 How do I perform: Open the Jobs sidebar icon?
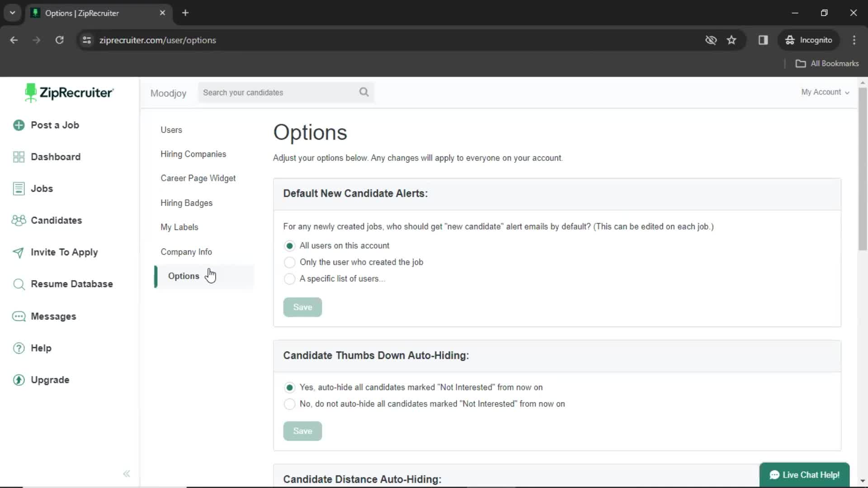pyautogui.click(x=18, y=188)
